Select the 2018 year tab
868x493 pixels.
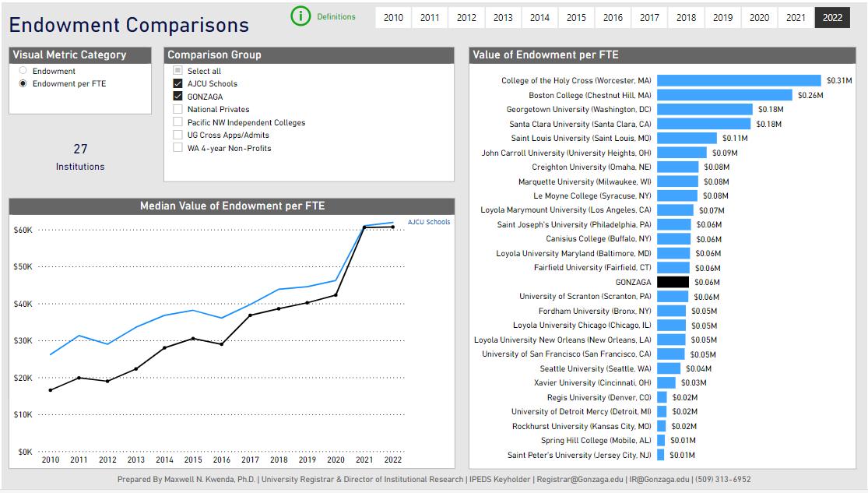tap(686, 18)
